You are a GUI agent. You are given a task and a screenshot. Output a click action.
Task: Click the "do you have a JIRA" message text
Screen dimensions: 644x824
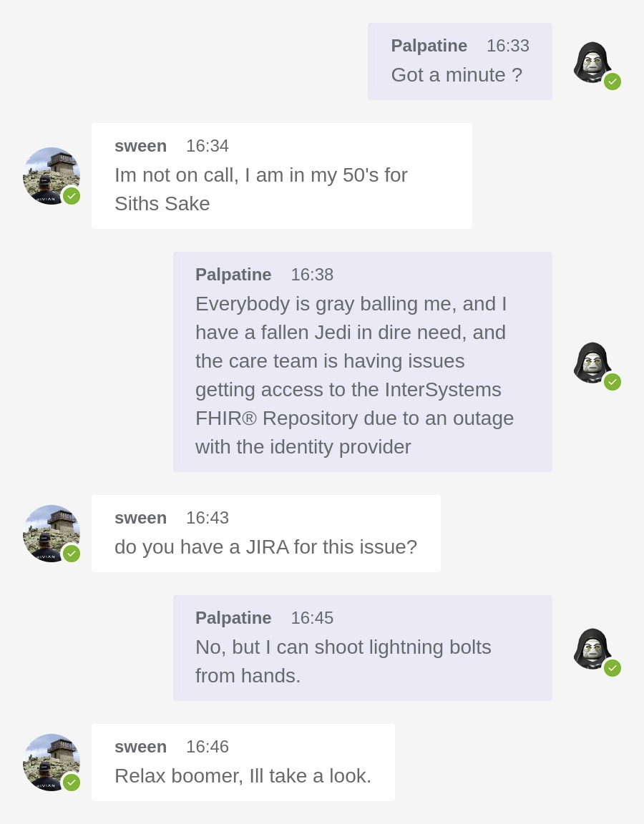point(265,546)
